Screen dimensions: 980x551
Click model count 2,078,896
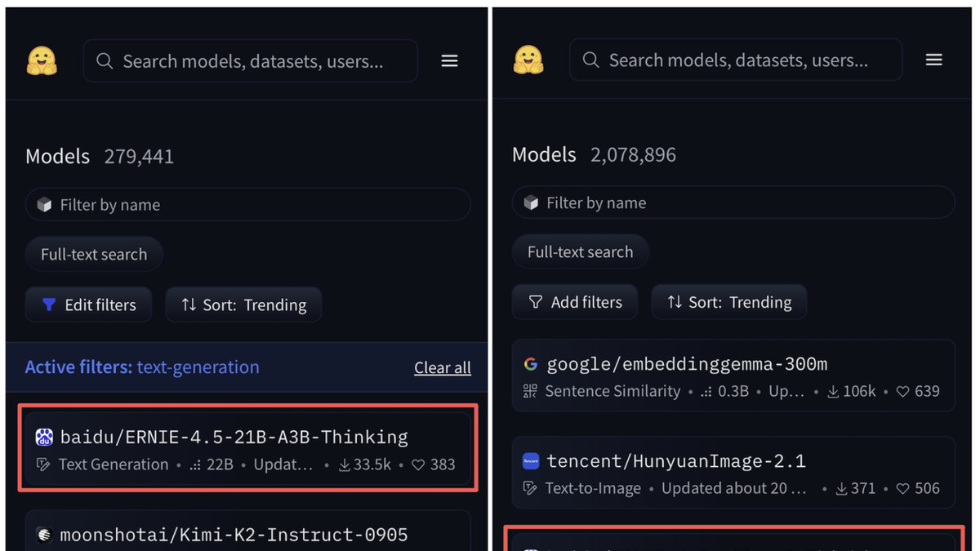(633, 154)
